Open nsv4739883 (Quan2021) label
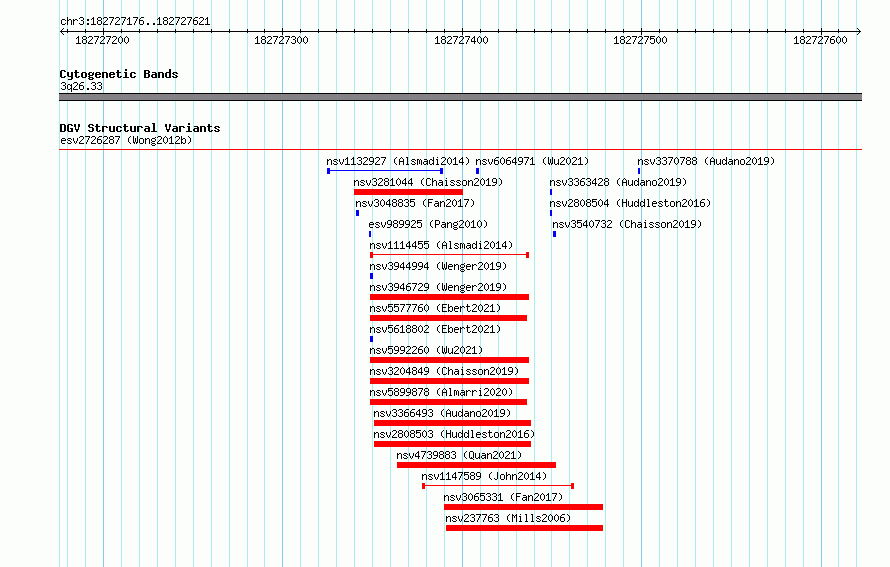This screenshot has width=890, height=567. pos(459,455)
